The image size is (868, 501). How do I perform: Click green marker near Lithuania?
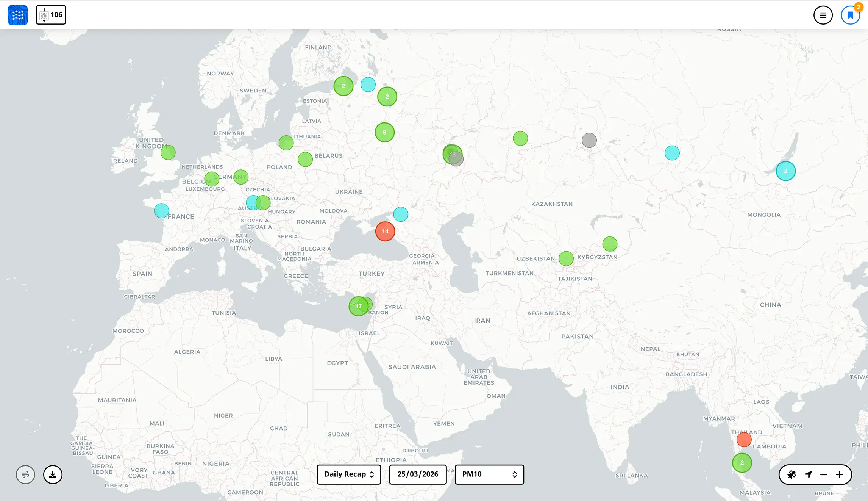286,143
